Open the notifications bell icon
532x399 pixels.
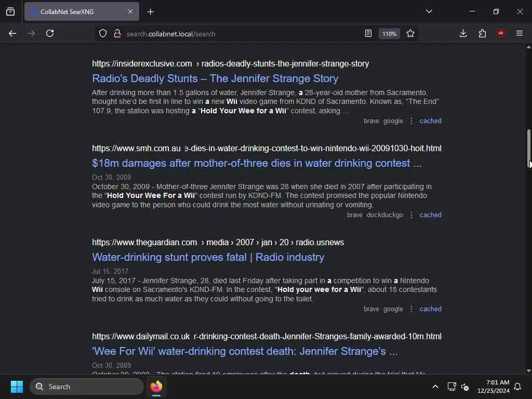pyautogui.click(x=518, y=387)
